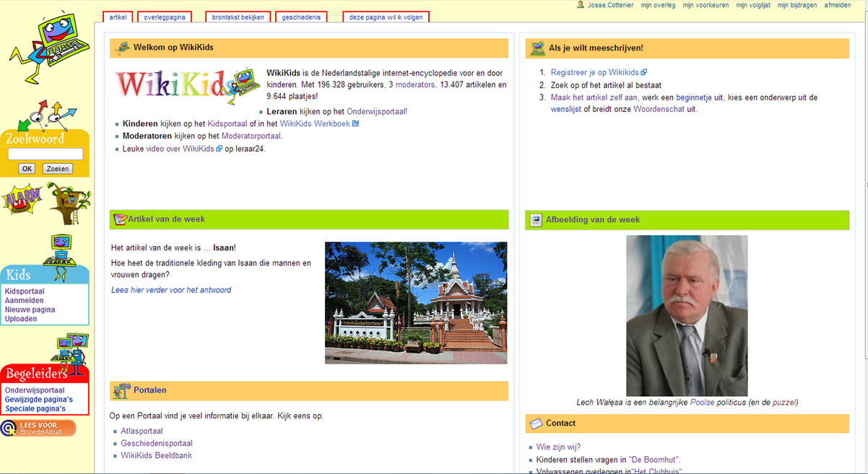868x474 pixels.
Task: Open Registreer je op Wikikids link
Action: pos(595,72)
